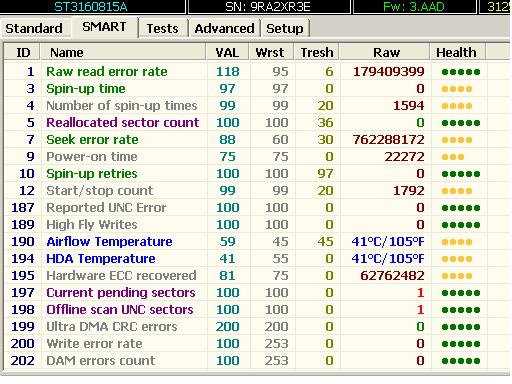Select Offline scan UNC sectors row
512x384 pixels.
pos(257,309)
